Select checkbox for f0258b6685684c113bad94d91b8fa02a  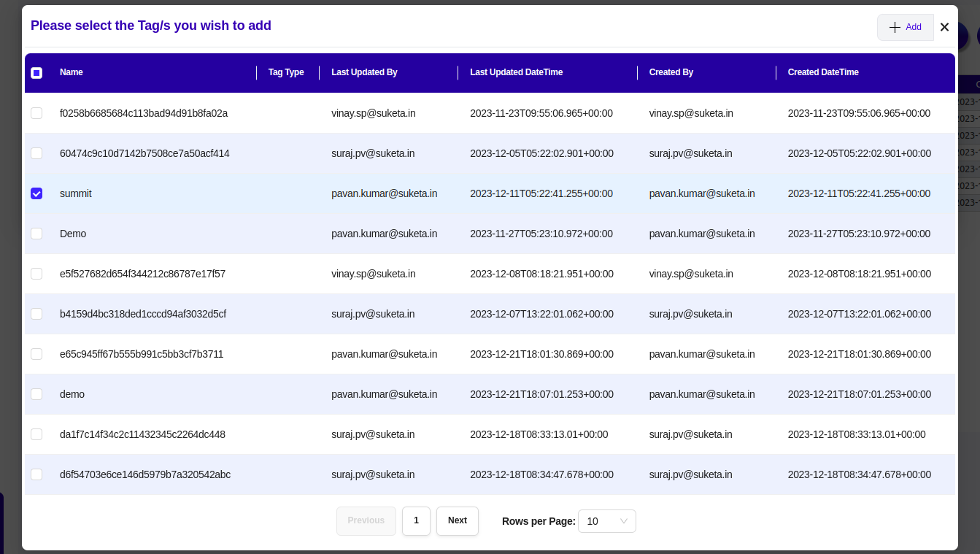(36, 113)
